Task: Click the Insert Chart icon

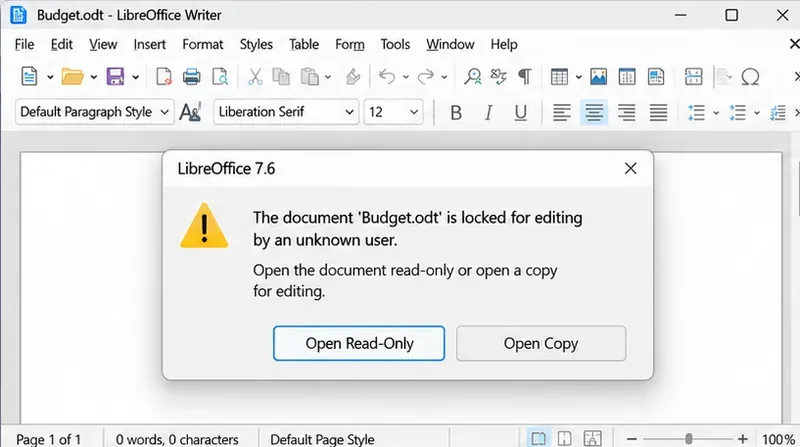Action: point(627,77)
